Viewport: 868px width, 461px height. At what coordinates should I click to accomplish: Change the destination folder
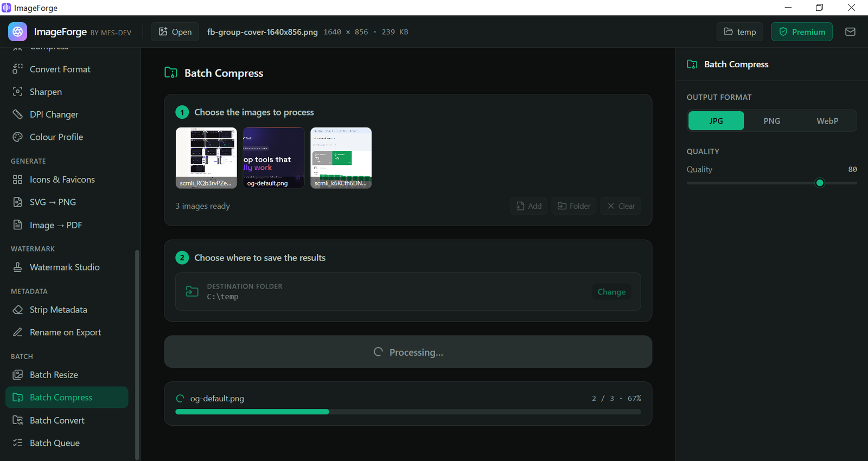click(611, 292)
